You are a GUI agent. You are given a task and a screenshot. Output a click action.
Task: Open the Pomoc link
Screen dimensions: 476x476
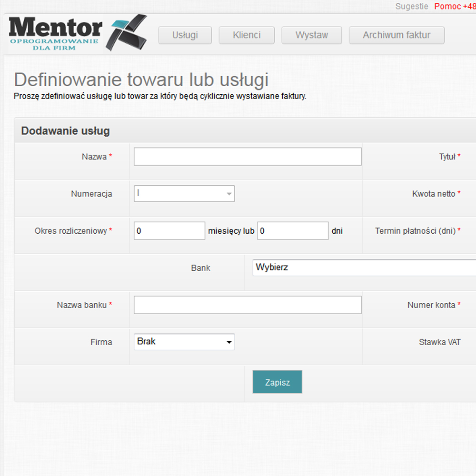[x=454, y=6]
